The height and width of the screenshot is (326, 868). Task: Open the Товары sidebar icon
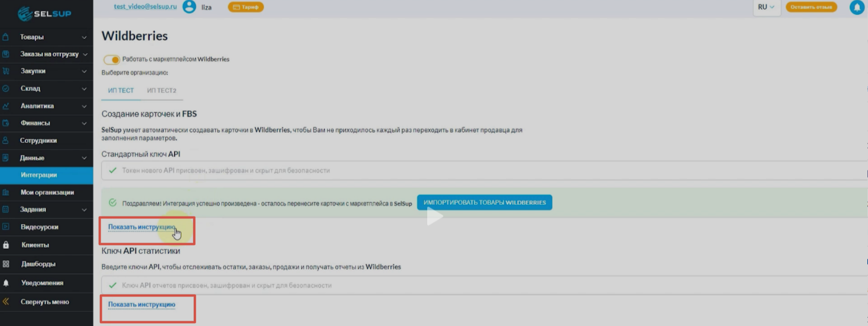6,37
